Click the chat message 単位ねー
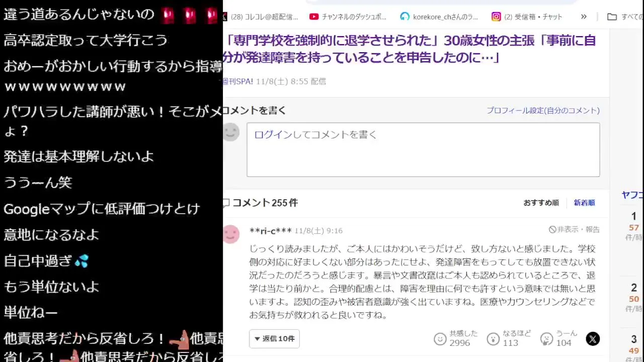 pos(31,313)
